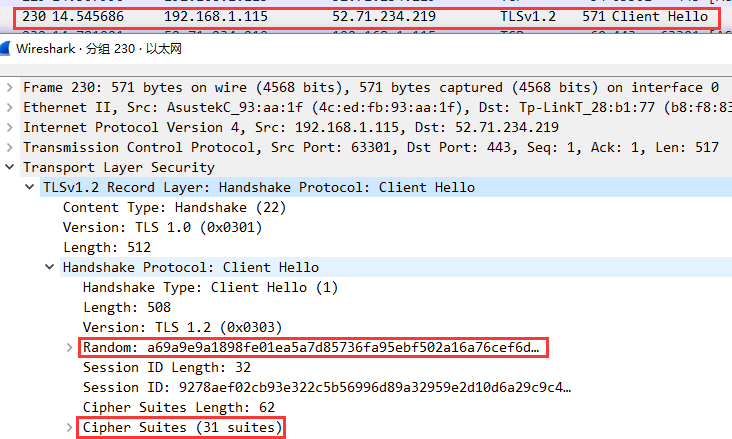Select packet 230 Client Hello row
Viewport: 732px width, 439px height.
(366, 17)
